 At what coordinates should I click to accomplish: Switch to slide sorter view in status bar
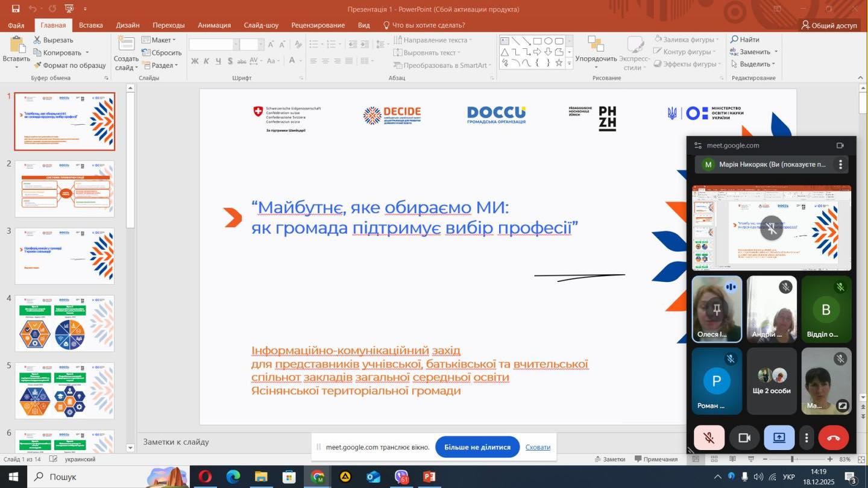click(x=714, y=459)
